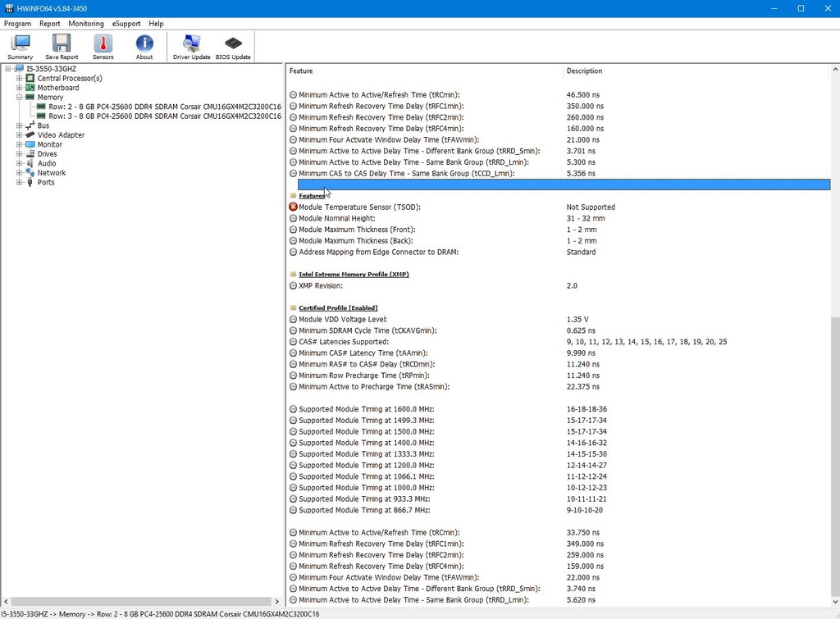This screenshot has width=840, height=619.
Task: Select the tCCD_Lmin 5.356 ns row
Action: pos(559,174)
